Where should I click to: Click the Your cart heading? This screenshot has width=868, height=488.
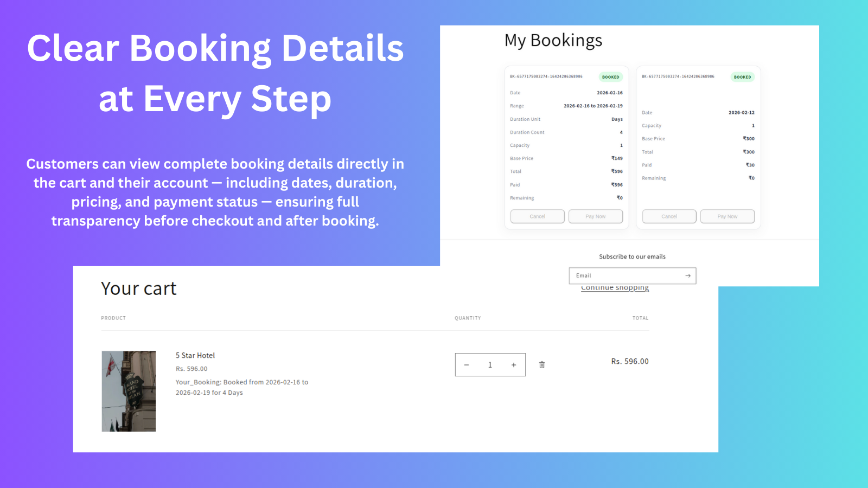138,288
